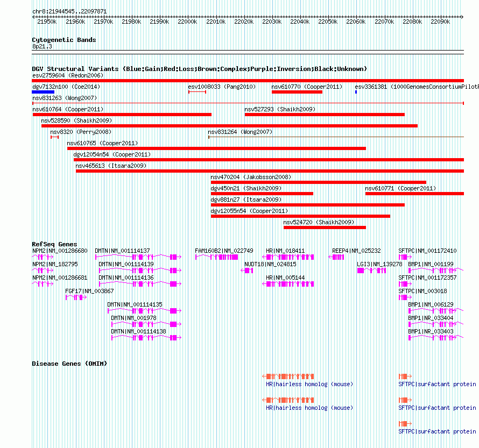
Task: Select the nsv465613 (Itsara2009) variant bar
Action: [270, 171]
